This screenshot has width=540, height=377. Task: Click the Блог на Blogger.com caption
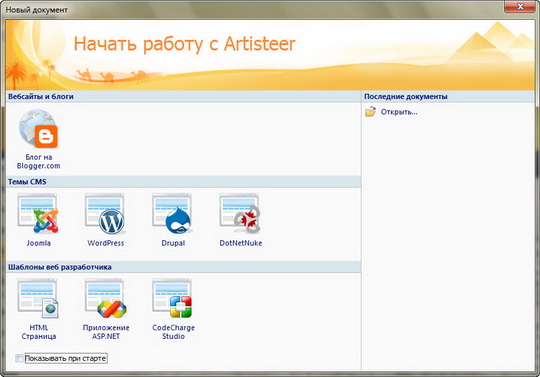(x=39, y=161)
